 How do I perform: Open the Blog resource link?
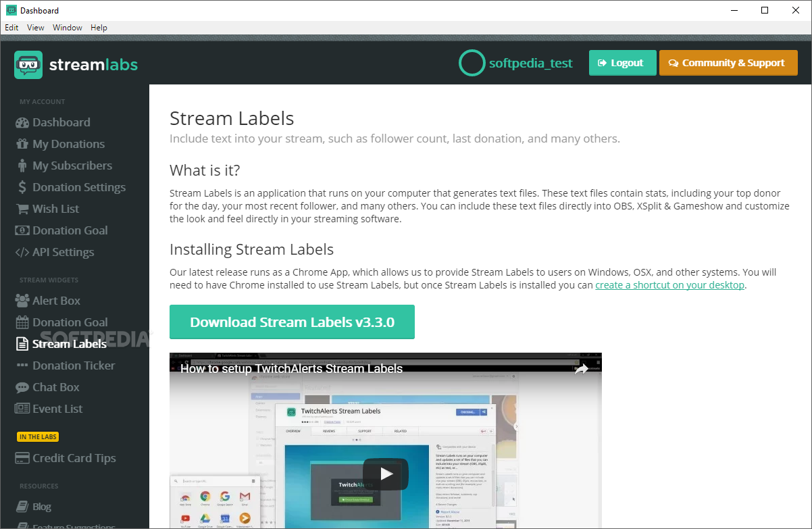[x=42, y=507]
